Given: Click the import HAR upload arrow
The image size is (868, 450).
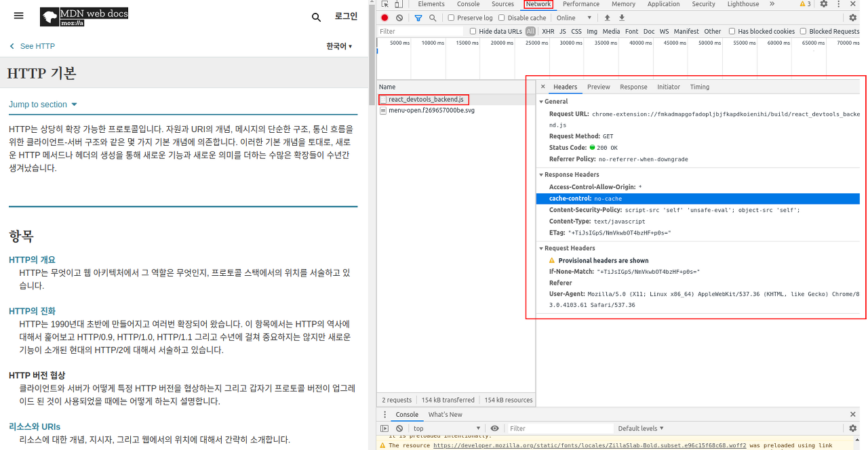Looking at the screenshot, I should [x=607, y=18].
